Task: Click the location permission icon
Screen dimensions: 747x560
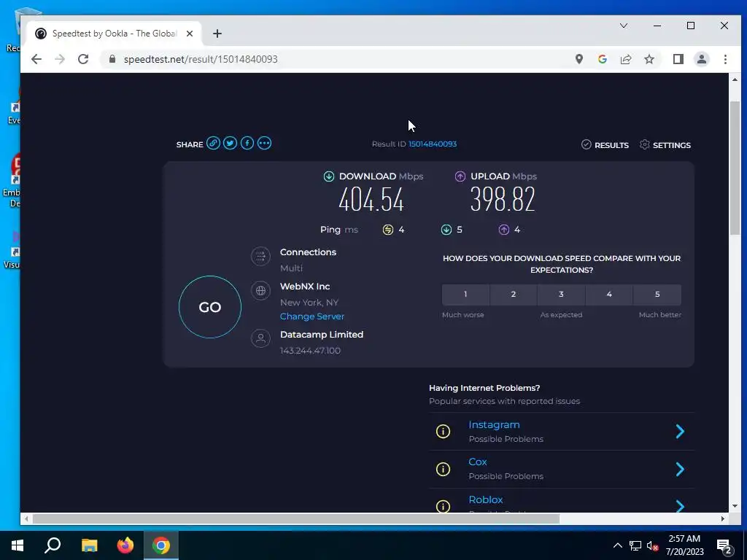Action: coord(578,59)
